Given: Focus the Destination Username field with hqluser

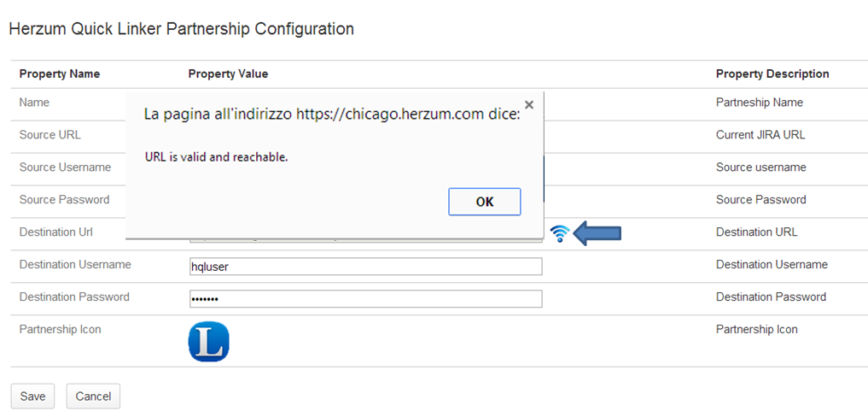Looking at the screenshot, I should pyautogui.click(x=365, y=267).
